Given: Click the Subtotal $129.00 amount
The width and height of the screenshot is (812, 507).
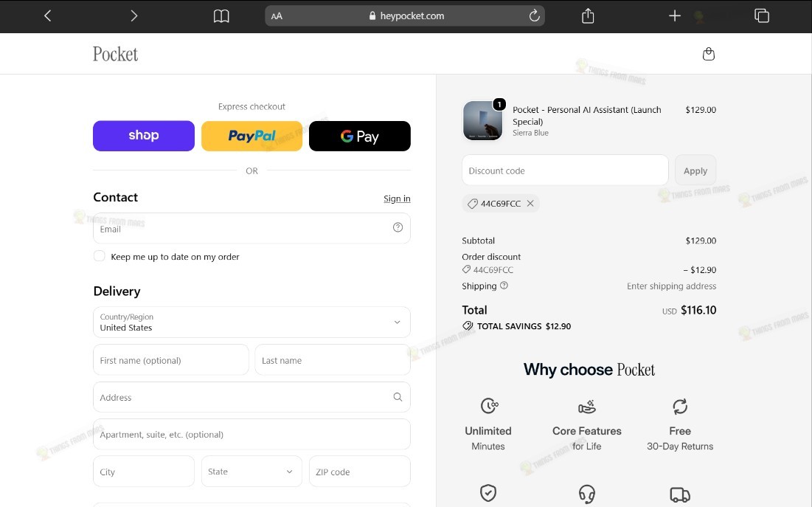Looking at the screenshot, I should tap(701, 241).
